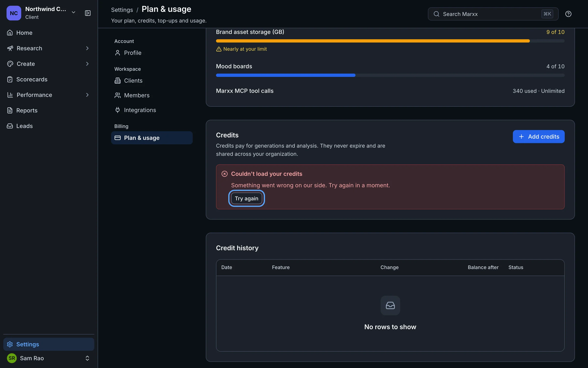
Task: Click Try again to reload credits
Action: [246, 198]
